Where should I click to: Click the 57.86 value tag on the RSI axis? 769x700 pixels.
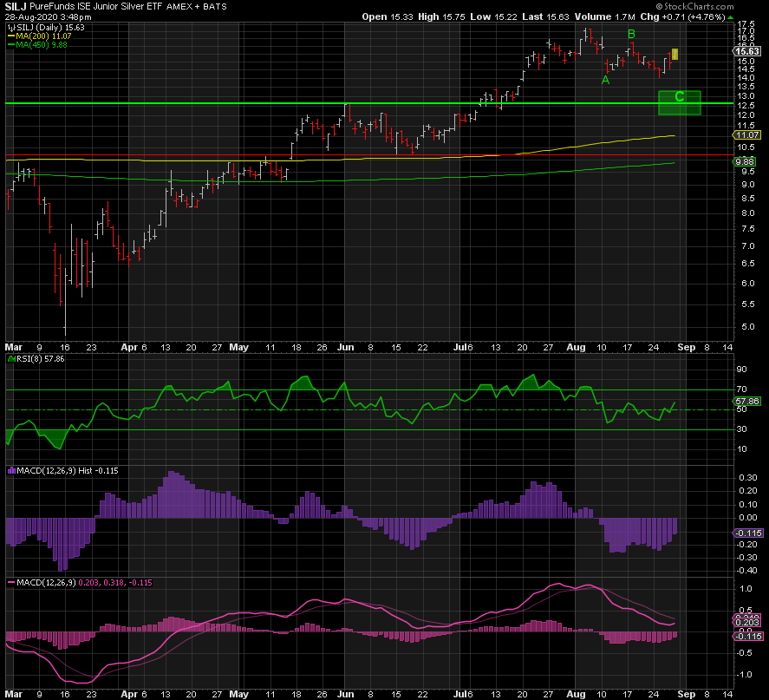click(x=747, y=402)
